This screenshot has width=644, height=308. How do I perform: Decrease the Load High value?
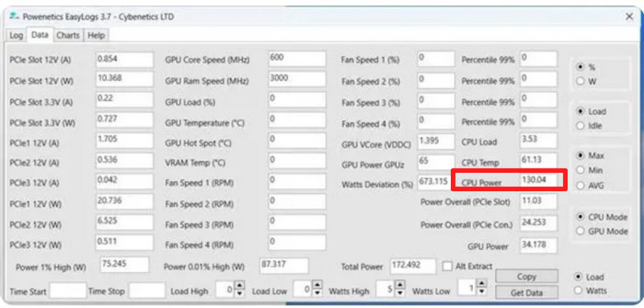240,294
